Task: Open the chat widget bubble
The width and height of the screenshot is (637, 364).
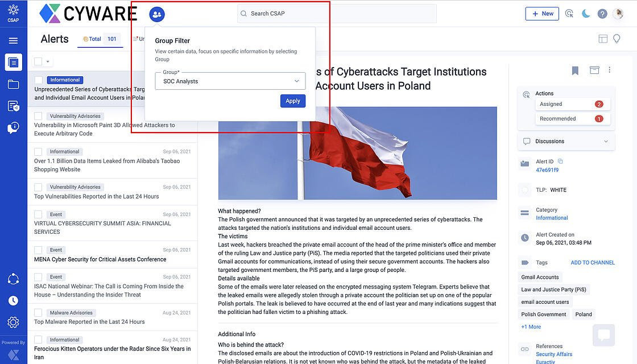Action: tap(603, 335)
